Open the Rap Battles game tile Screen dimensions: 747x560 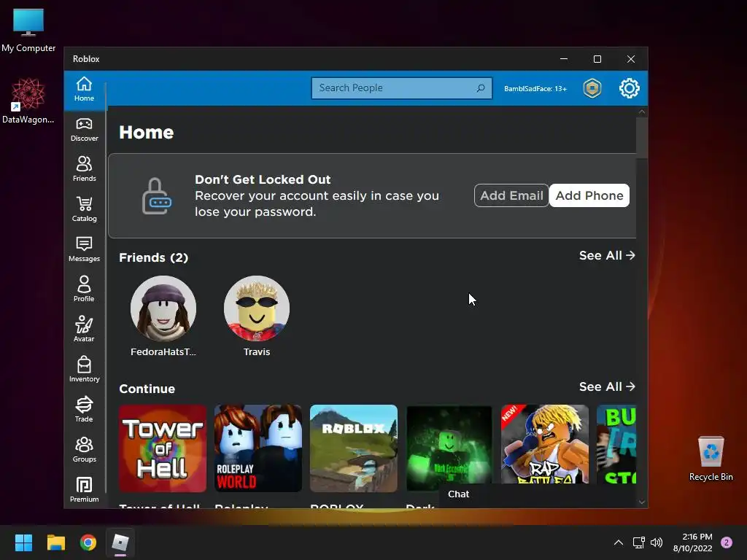tap(544, 444)
